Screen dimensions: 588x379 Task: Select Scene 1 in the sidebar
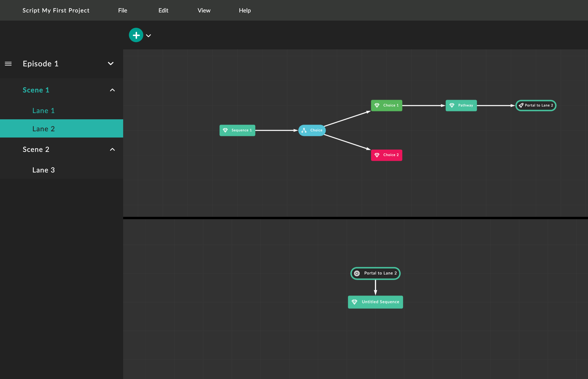pyautogui.click(x=36, y=90)
